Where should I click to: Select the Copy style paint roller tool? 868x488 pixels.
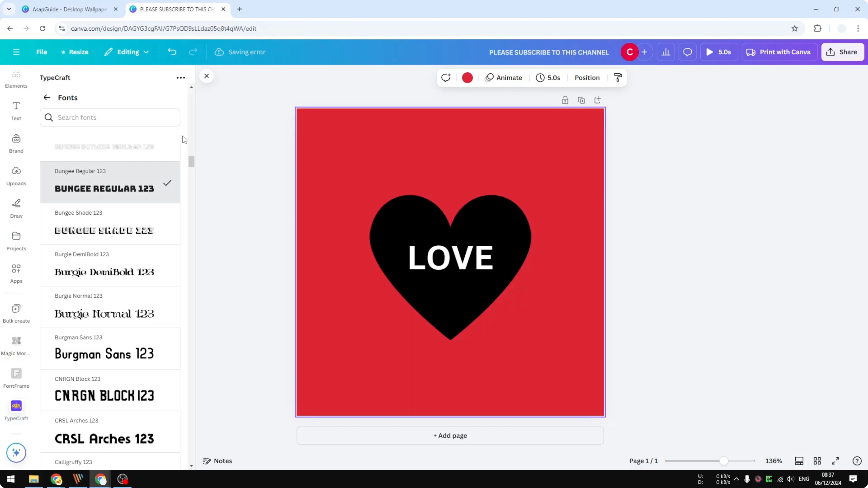tap(618, 78)
